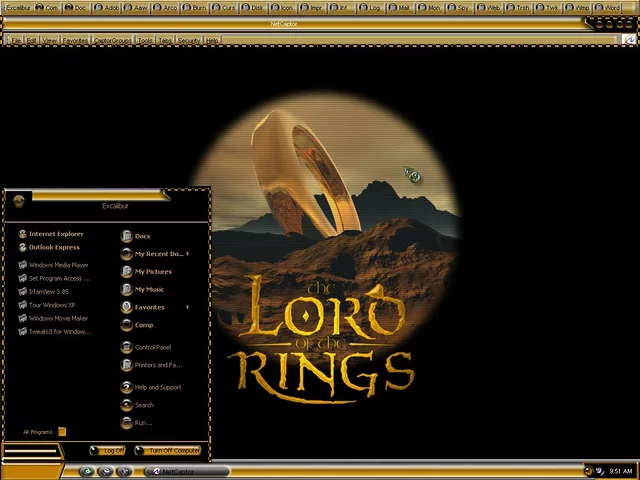The width and height of the screenshot is (640, 480).
Task: Switch to NetCaptor taskbar button
Action: pyautogui.click(x=187, y=471)
